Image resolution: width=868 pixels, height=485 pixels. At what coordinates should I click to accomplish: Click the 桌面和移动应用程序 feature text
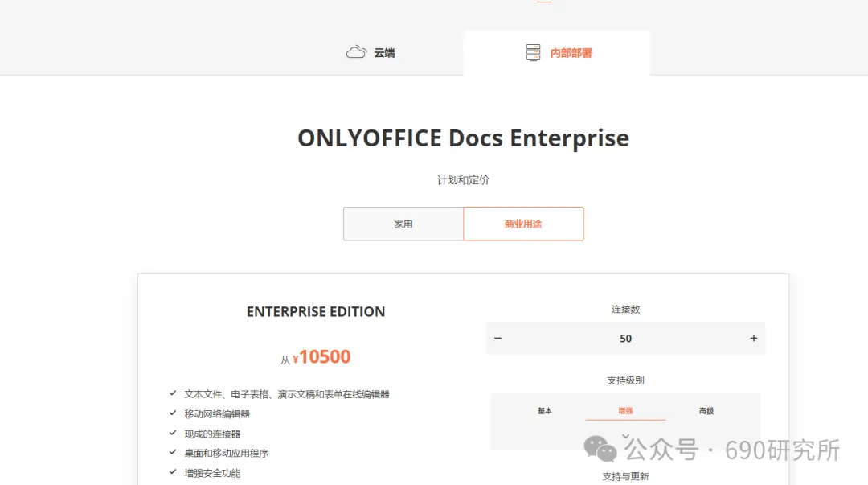227,454
